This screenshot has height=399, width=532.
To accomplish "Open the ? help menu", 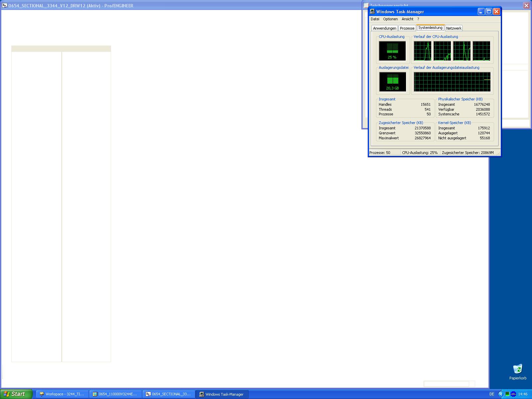I will [418, 19].
